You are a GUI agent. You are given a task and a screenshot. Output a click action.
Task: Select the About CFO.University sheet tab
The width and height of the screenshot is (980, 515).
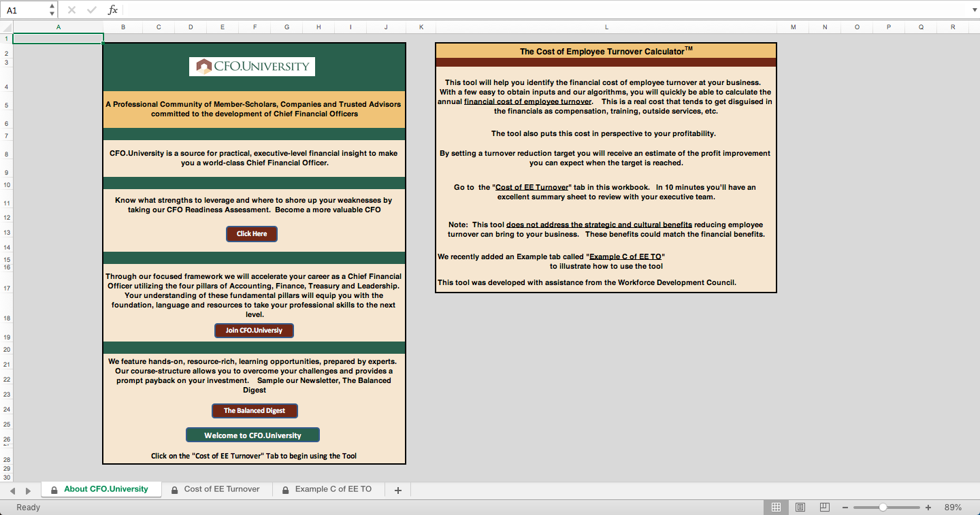(x=101, y=489)
